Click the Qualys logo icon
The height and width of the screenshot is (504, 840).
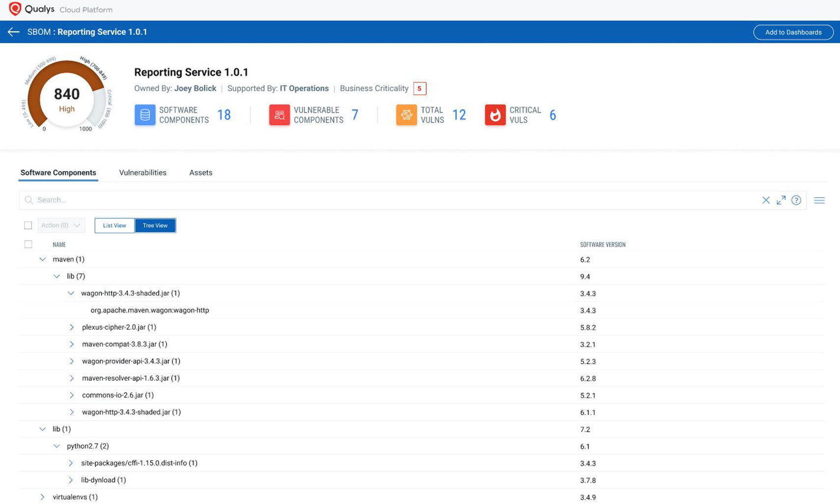(15, 9)
